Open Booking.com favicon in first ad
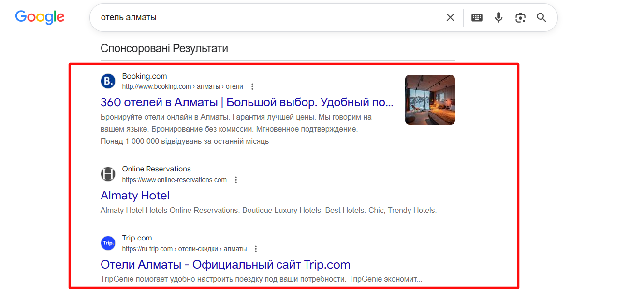 click(x=108, y=81)
